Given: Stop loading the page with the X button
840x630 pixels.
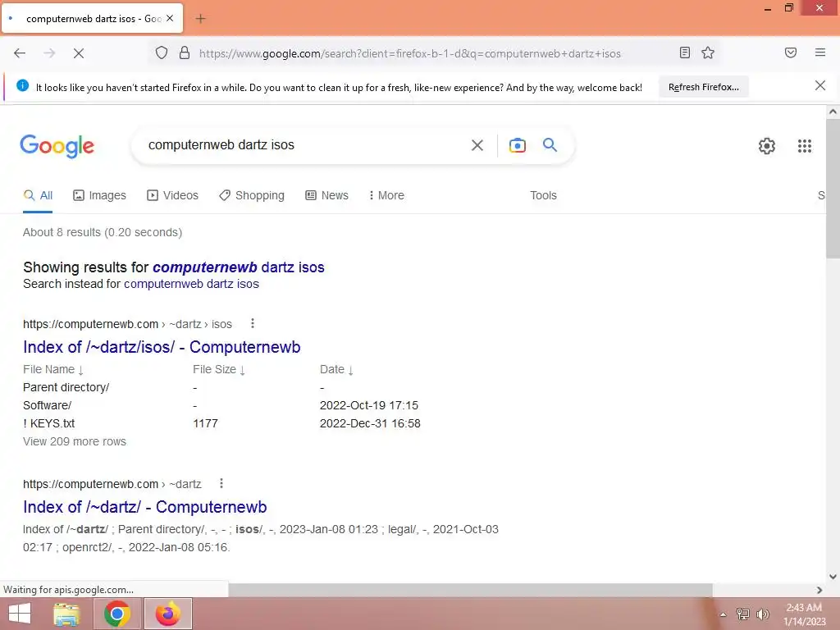Looking at the screenshot, I should pyautogui.click(x=78, y=53).
